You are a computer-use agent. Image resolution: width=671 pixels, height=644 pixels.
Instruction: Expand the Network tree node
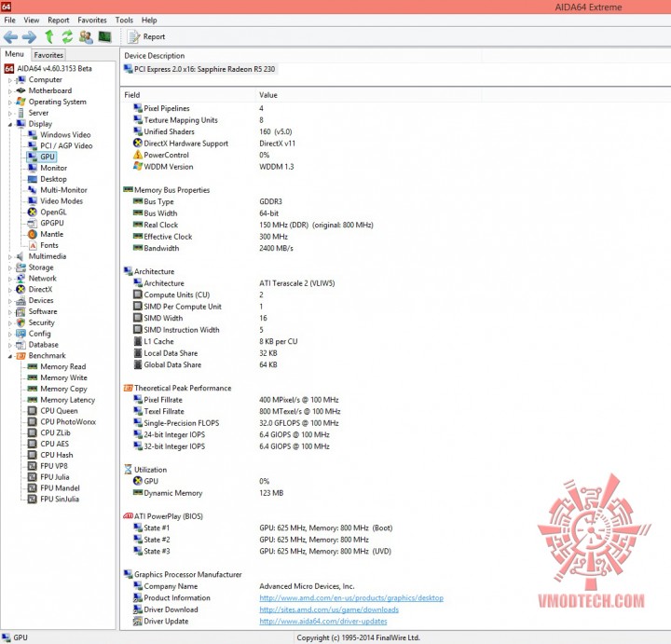(x=10, y=279)
